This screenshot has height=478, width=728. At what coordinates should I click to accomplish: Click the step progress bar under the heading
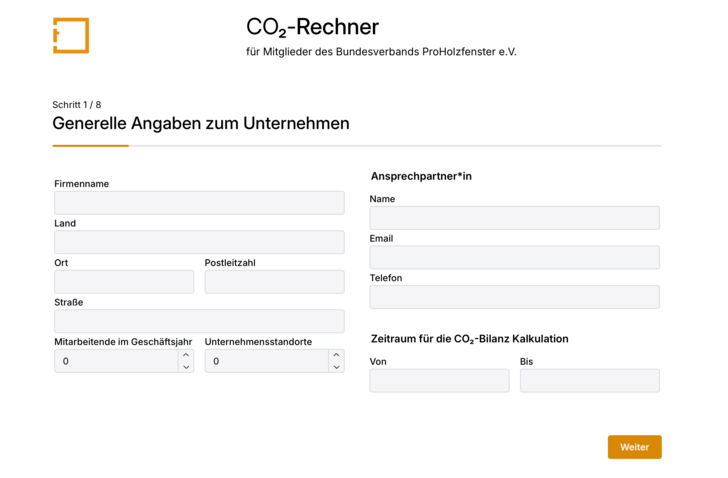click(357, 146)
